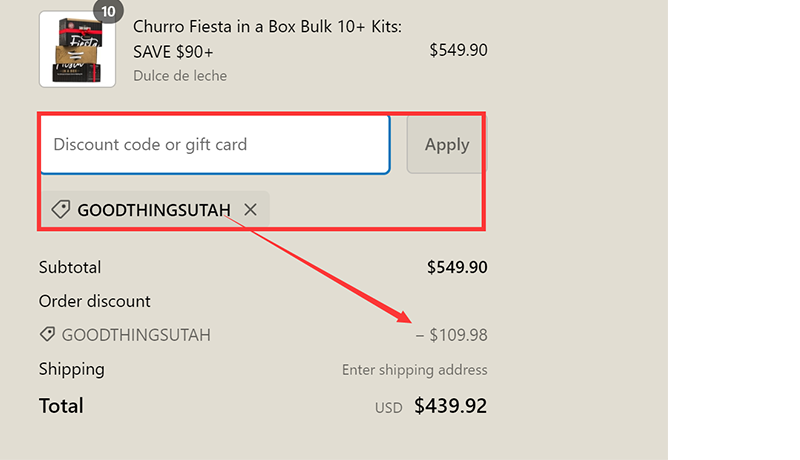The width and height of the screenshot is (800, 460).
Task: Click the Shipping label
Action: pos(71,369)
